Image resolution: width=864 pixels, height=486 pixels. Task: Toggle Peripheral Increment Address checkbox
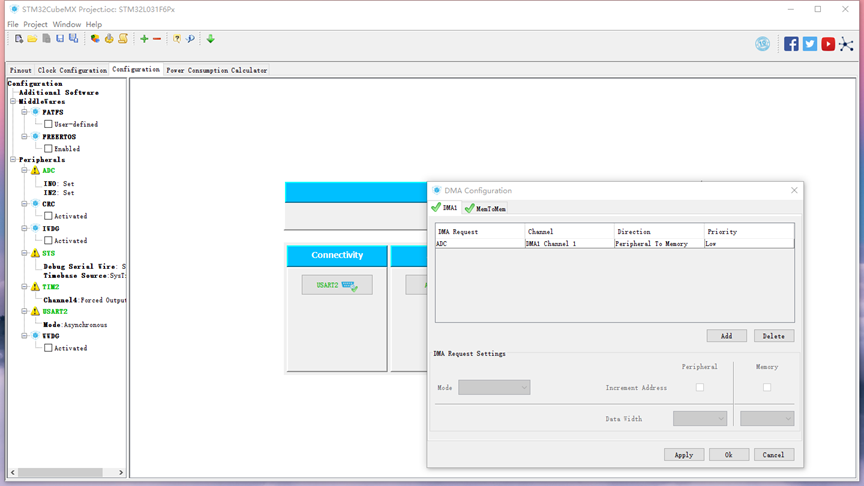(700, 387)
